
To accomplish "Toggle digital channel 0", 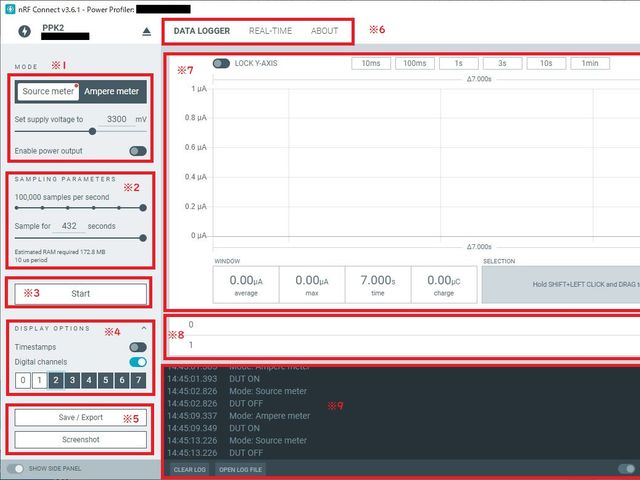I will (x=23, y=380).
